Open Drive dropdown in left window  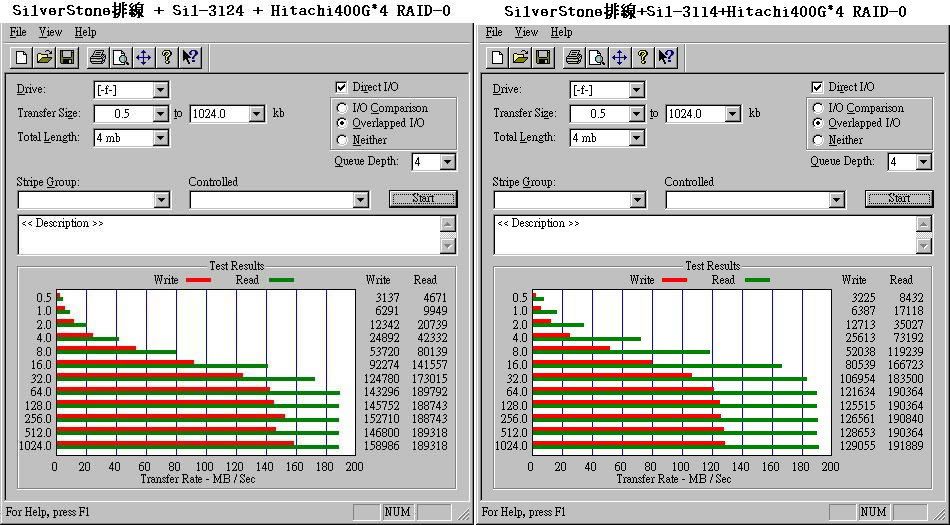161,90
